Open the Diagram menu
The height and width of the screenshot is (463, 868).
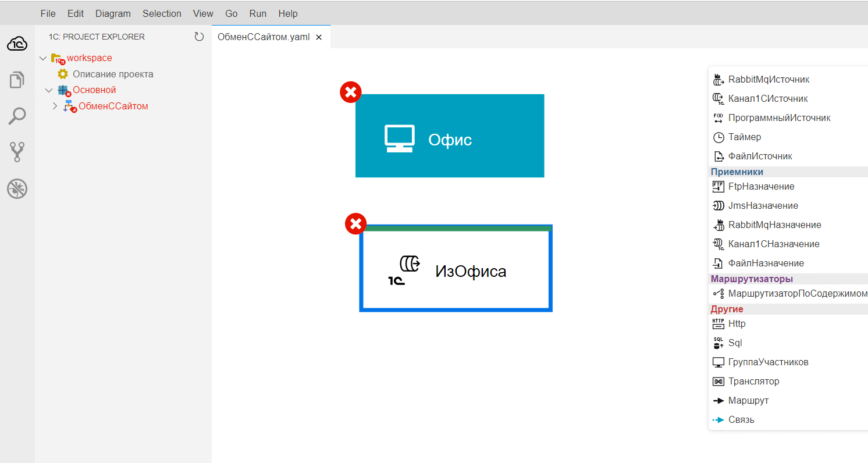coord(113,13)
